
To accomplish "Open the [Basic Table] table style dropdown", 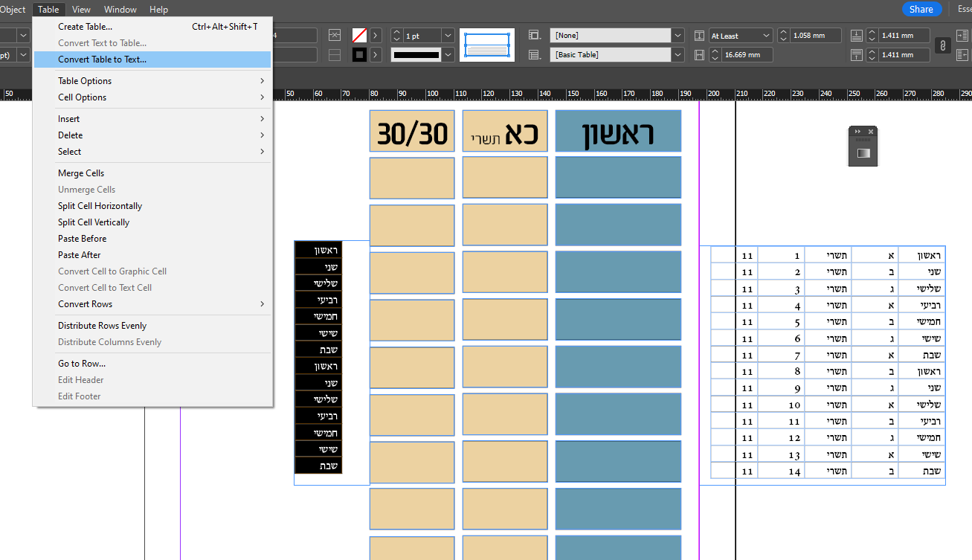I will (x=677, y=54).
